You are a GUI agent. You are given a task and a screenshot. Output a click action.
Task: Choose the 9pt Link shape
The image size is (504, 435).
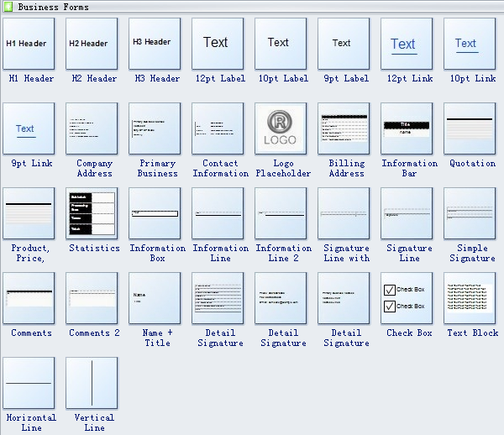(x=29, y=128)
